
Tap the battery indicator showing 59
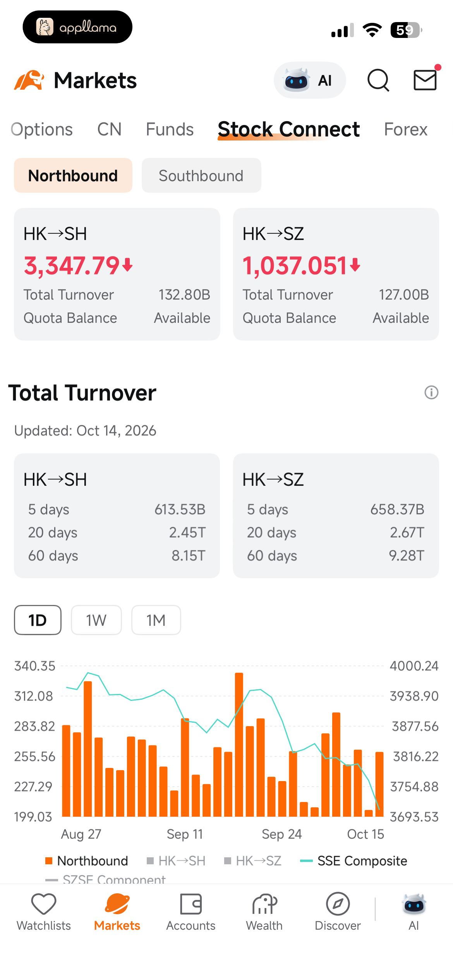[406, 30]
